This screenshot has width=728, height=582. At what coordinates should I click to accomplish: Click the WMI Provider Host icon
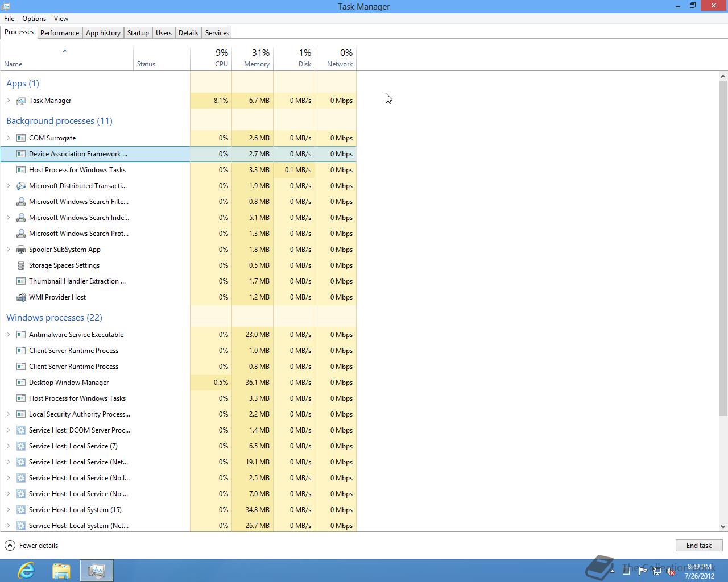click(x=21, y=297)
